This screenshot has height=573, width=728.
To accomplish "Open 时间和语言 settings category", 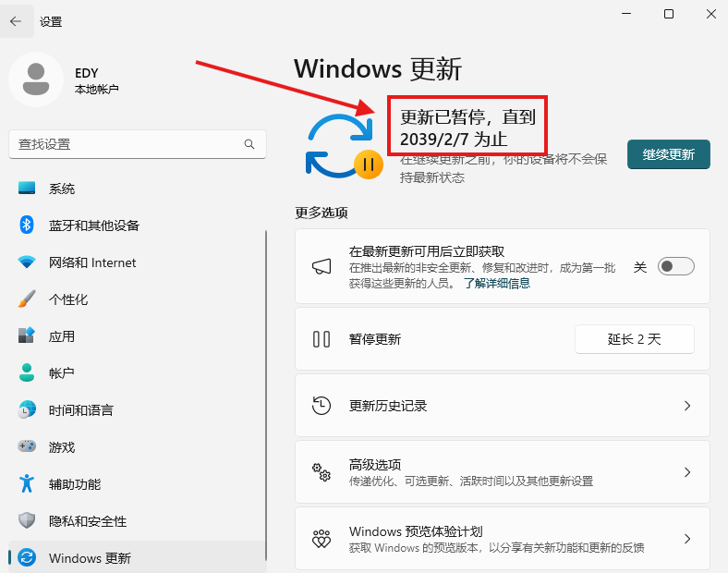I will tap(138, 410).
